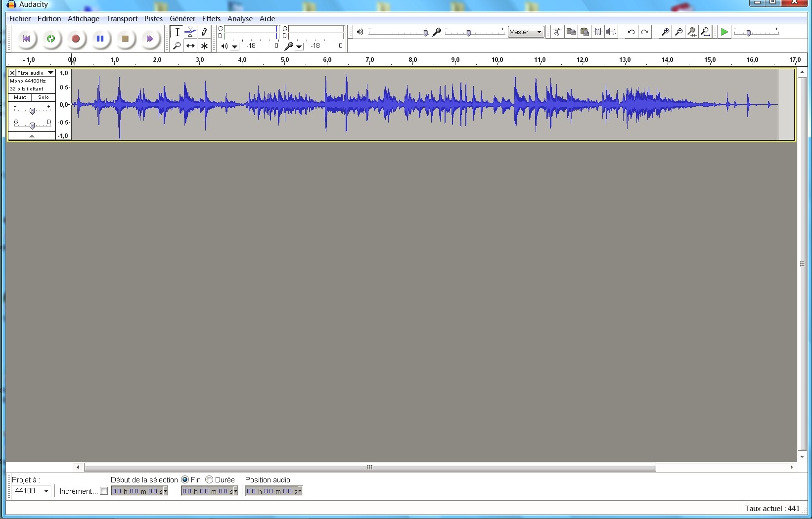Open the audio position time format dropdown
This screenshot has width=812, height=519.
(x=300, y=491)
